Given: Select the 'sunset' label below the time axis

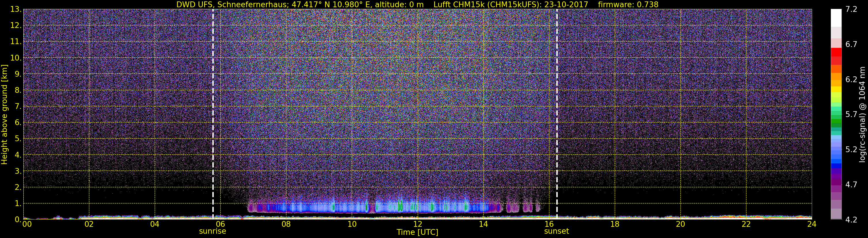Looking at the screenshot, I should pos(557,231).
